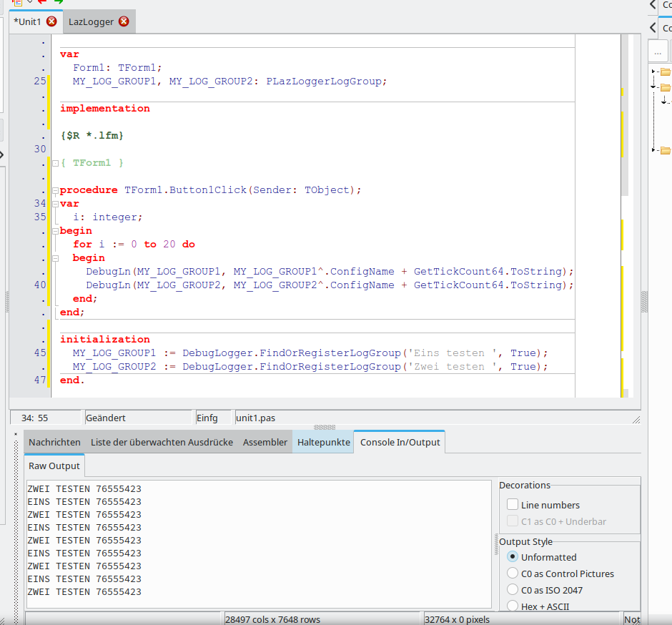The width and height of the screenshot is (672, 625).
Task: Select C0 as Control Pictures option
Action: (x=512, y=574)
